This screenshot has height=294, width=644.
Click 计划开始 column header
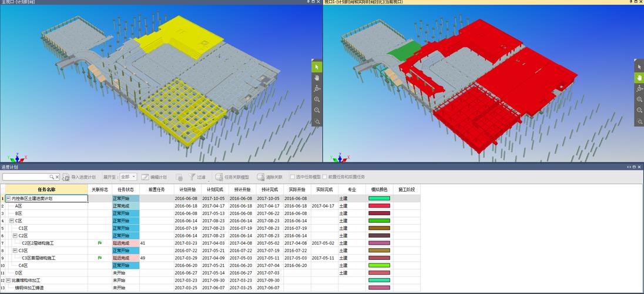tap(187, 189)
